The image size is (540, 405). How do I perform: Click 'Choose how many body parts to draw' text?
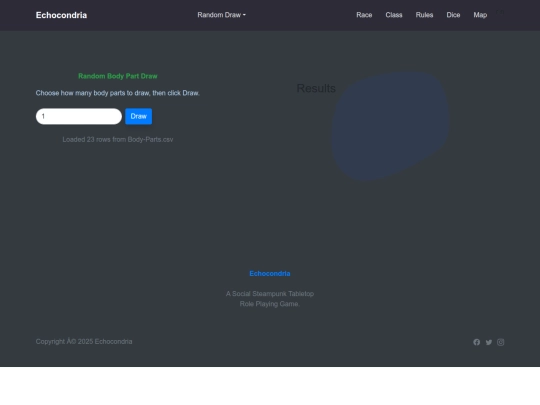click(x=118, y=93)
